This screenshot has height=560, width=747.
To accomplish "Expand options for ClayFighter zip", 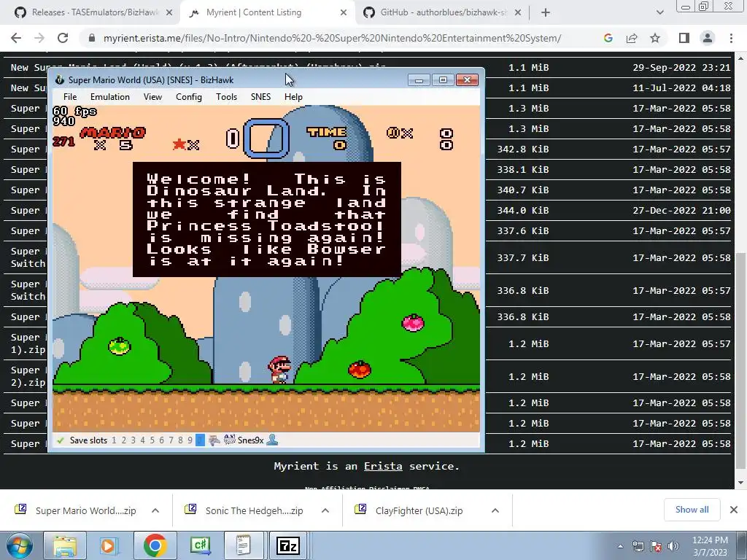I will (495, 510).
